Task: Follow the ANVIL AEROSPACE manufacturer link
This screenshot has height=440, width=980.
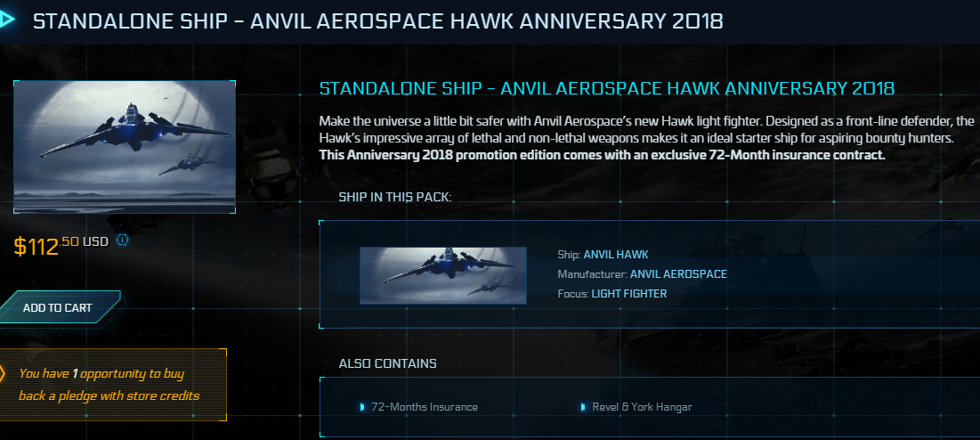Action: point(678,274)
